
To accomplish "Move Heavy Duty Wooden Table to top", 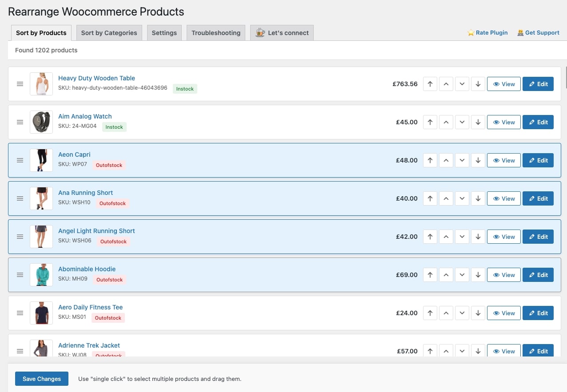I will [x=430, y=83].
